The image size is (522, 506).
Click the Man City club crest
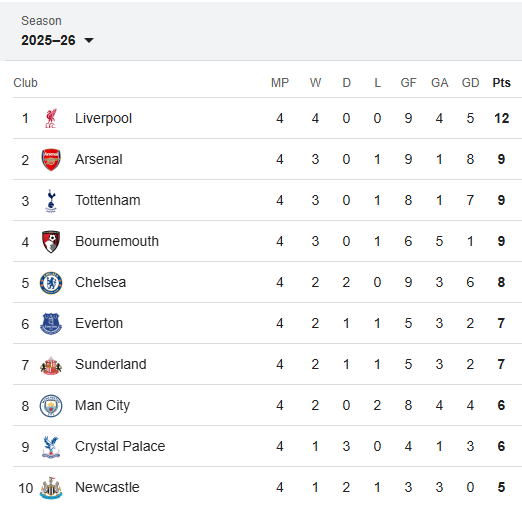coord(51,406)
